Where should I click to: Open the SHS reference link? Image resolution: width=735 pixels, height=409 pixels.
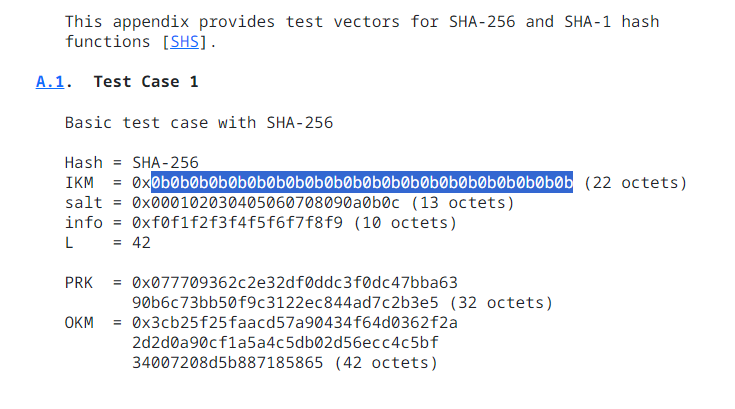tap(184, 42)
